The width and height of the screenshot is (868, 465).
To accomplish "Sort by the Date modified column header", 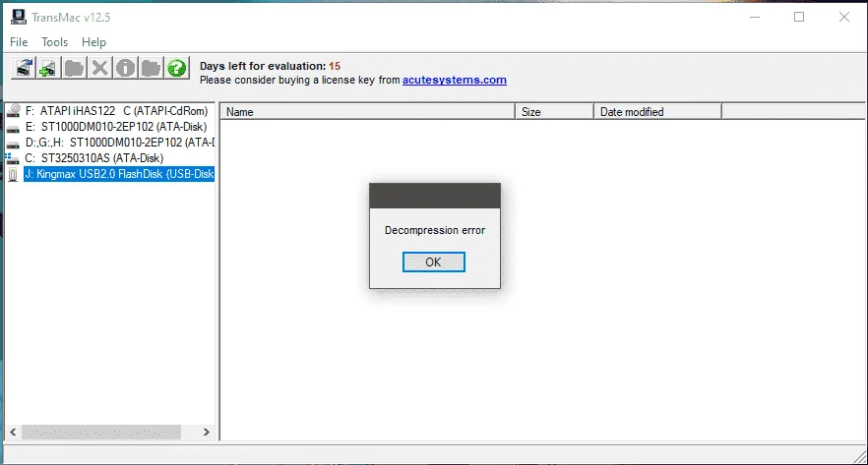I will [x=657, y=112].
